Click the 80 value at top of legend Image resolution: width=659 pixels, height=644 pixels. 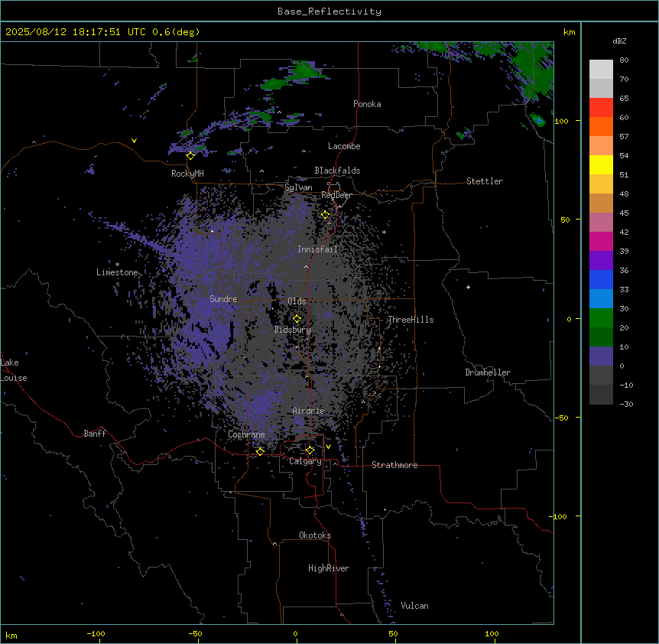pos(624,60)
